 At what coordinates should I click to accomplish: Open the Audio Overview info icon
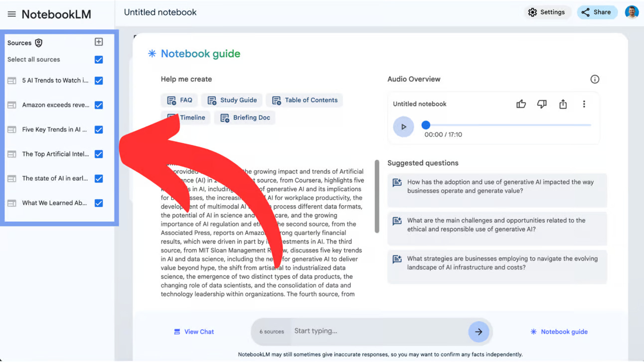point(595,79)
